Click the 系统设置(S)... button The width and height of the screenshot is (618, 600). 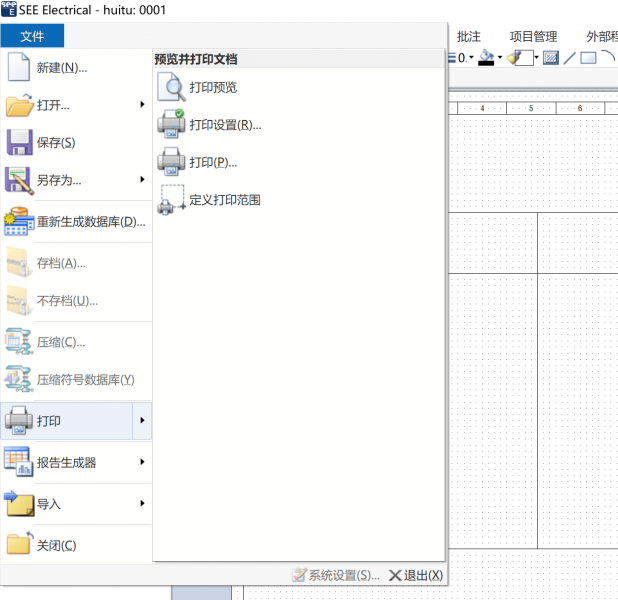[x=336, y=575]
